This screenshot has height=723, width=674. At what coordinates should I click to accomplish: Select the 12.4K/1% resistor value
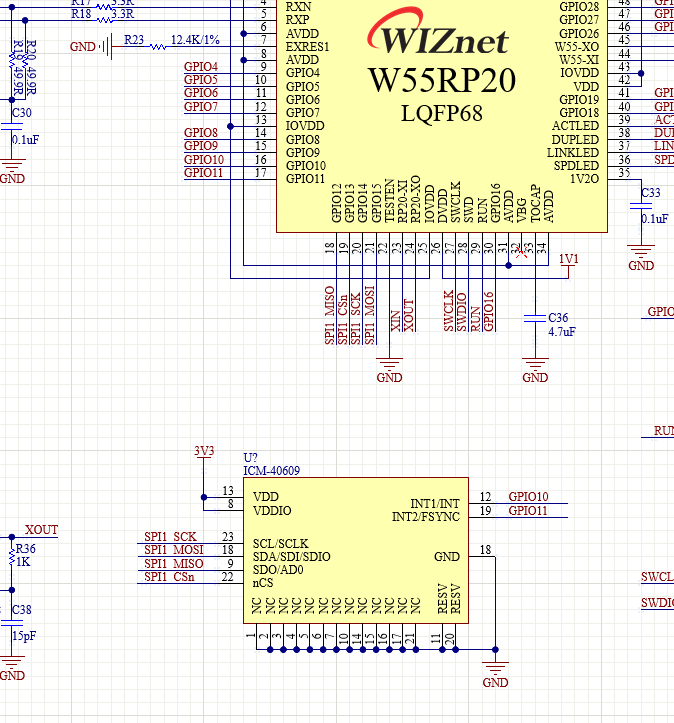pos(195,40)
